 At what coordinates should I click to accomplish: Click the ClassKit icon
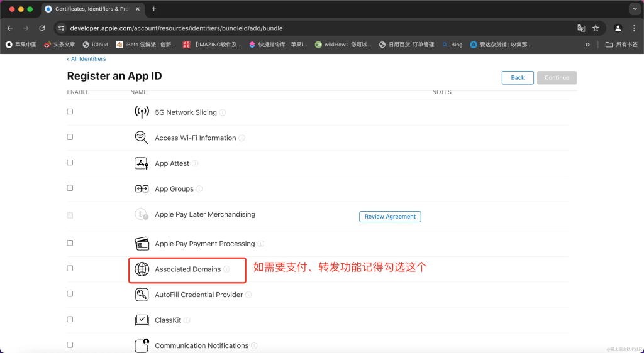(142, 320)
